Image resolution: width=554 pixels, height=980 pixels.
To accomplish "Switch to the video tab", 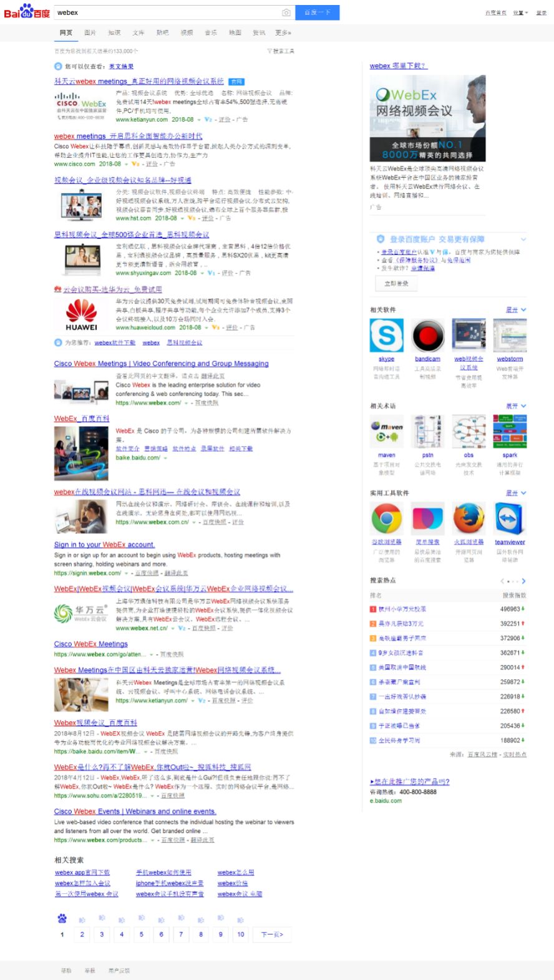I will pyautogui.click(x=187, y=32).
